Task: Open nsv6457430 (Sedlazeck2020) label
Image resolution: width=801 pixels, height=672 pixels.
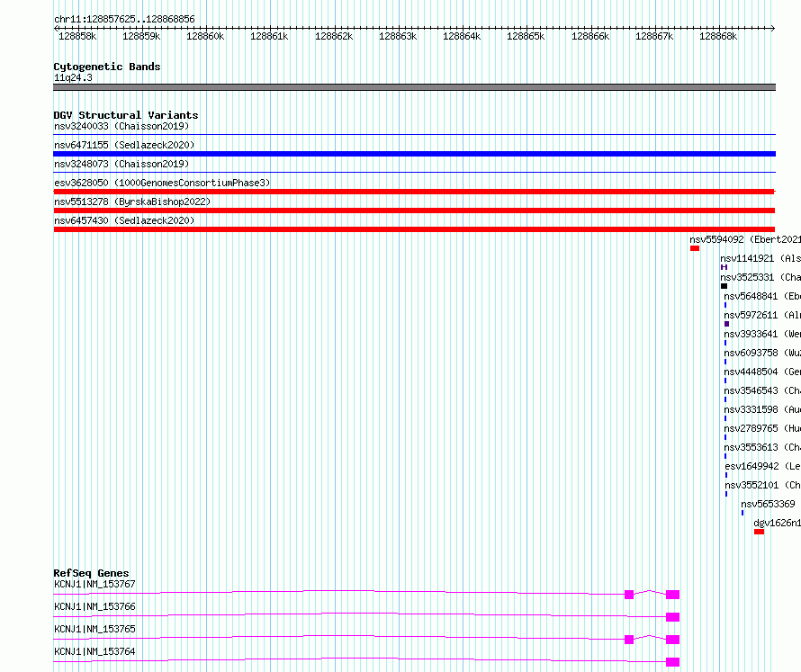Action: [124, 220]
